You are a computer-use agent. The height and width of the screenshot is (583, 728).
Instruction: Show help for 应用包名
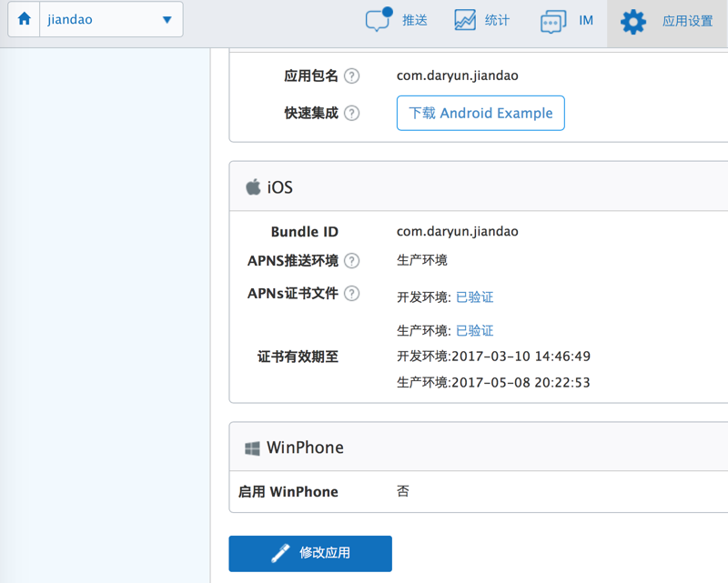tap(351, 75)
